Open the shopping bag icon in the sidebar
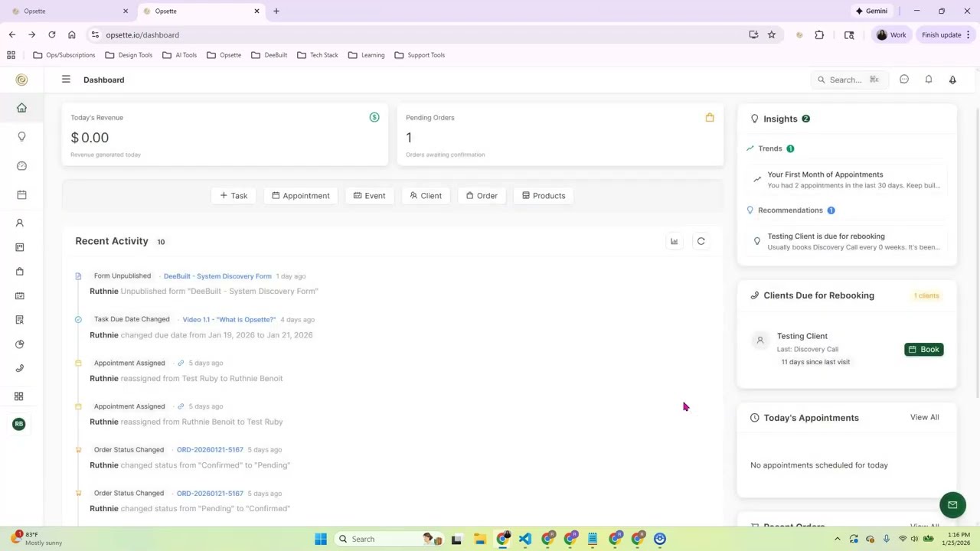 click(x=20, y=271)
